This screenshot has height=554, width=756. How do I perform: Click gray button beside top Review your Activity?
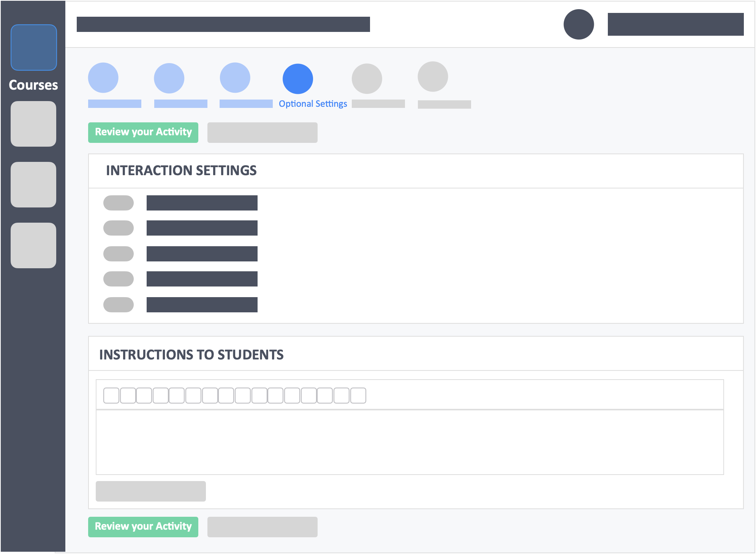263,133
